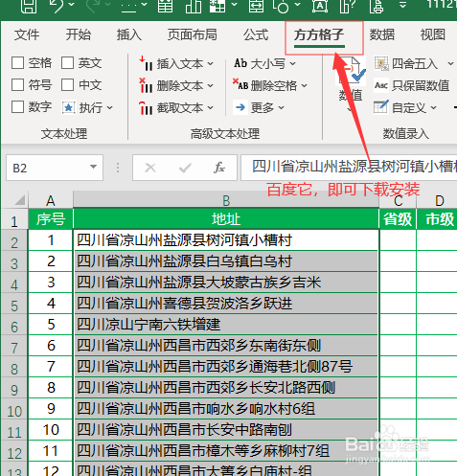457x476 pixels.
Task: Select cell 四川凉山宁南六铁增建
Action: point(226,325)
